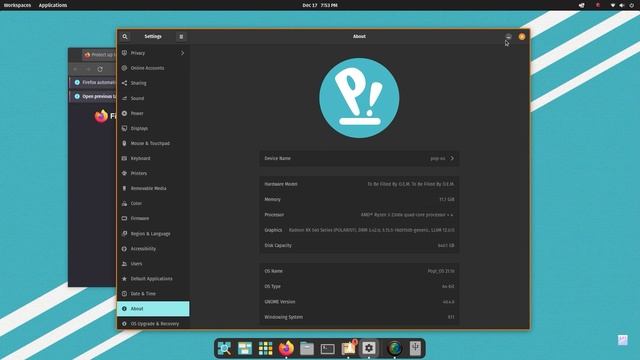Open the Sound settings panel

coord(153,98)
